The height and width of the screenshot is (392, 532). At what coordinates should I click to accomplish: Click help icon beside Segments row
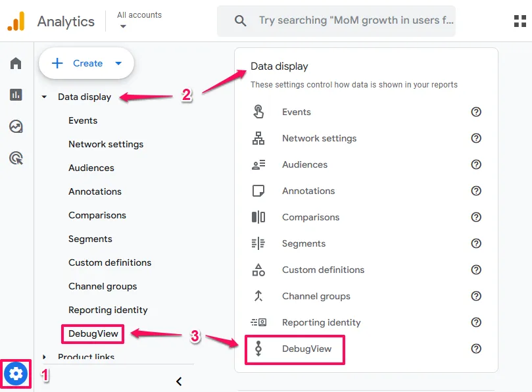tap(476, 243)
